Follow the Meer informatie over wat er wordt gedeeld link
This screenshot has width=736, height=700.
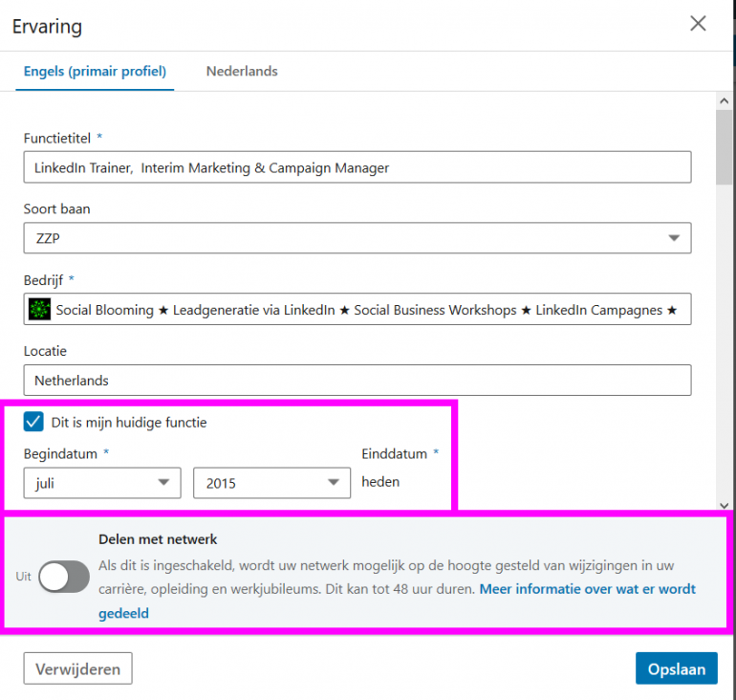click(587, 589)
